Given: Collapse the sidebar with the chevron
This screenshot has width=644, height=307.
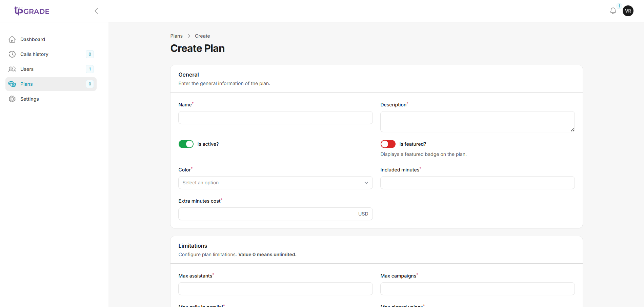Looking at the screenshot, I should point(96,11).
